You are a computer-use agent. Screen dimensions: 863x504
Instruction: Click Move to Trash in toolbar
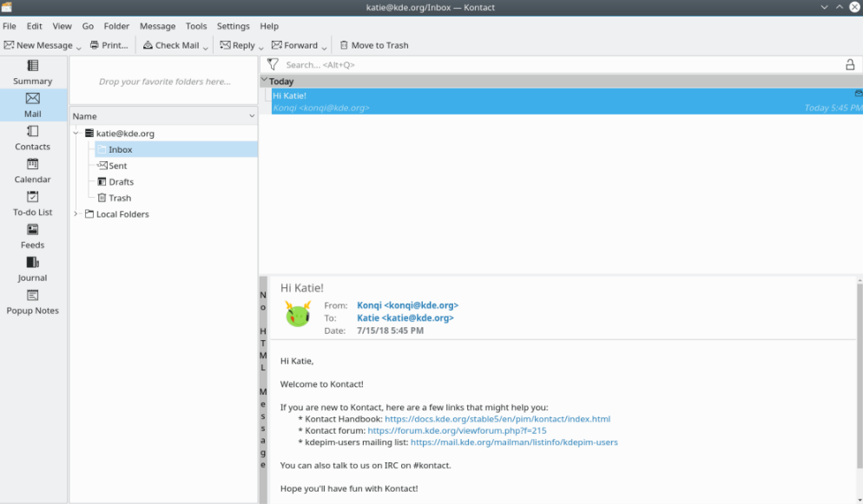[x=373, y=45]
